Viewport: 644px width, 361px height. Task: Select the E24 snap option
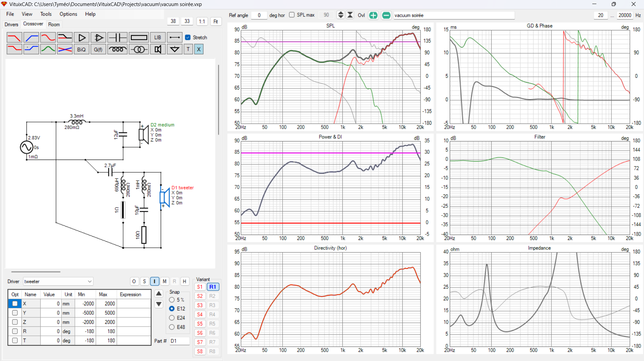(x=172, y=318)
